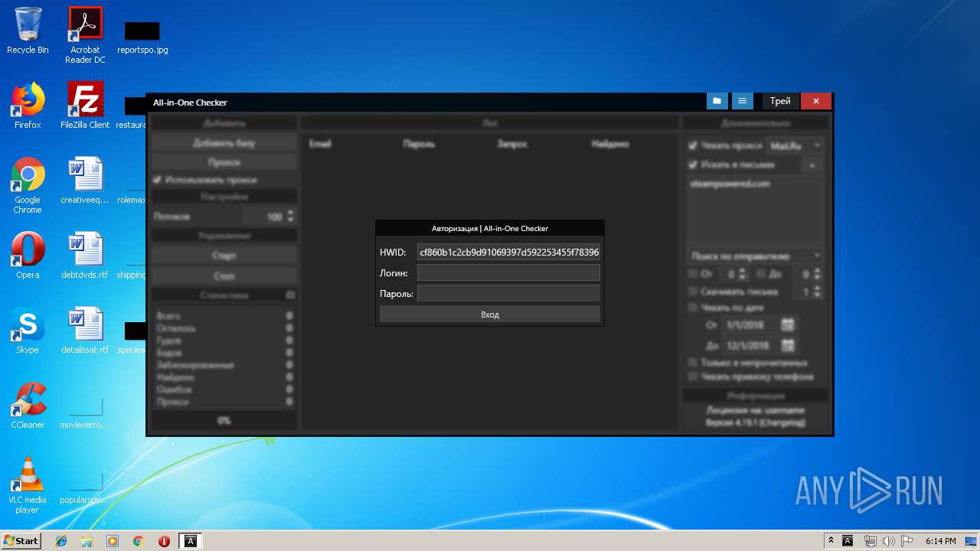Screen dimensions: 980x551
Task: Adjust the Скачивать письма count stepper
Action: pos(817,292)
